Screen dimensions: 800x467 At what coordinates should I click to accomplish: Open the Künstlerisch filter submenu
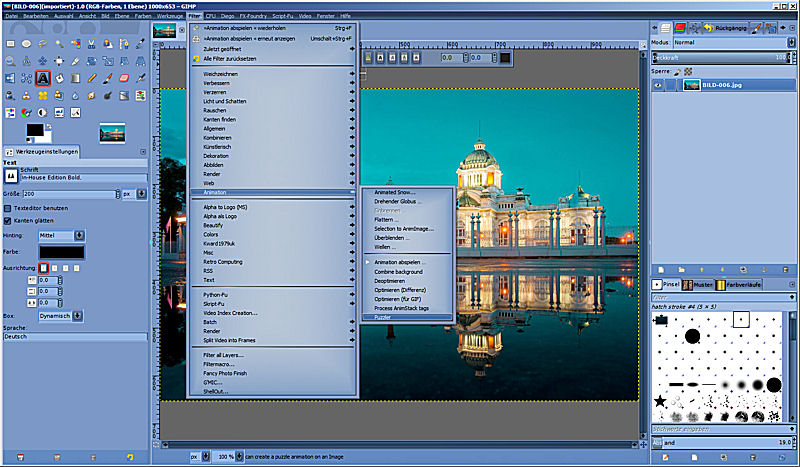[273, 147]
